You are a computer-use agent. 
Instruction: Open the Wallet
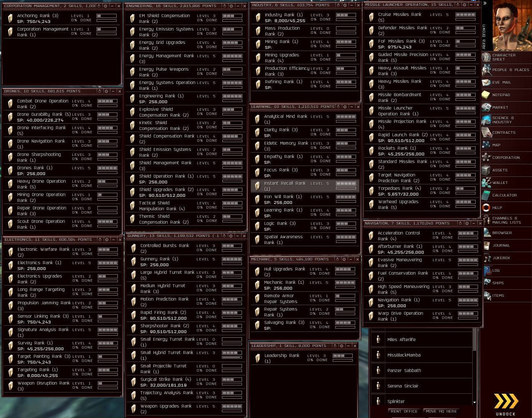coord(506,183)
